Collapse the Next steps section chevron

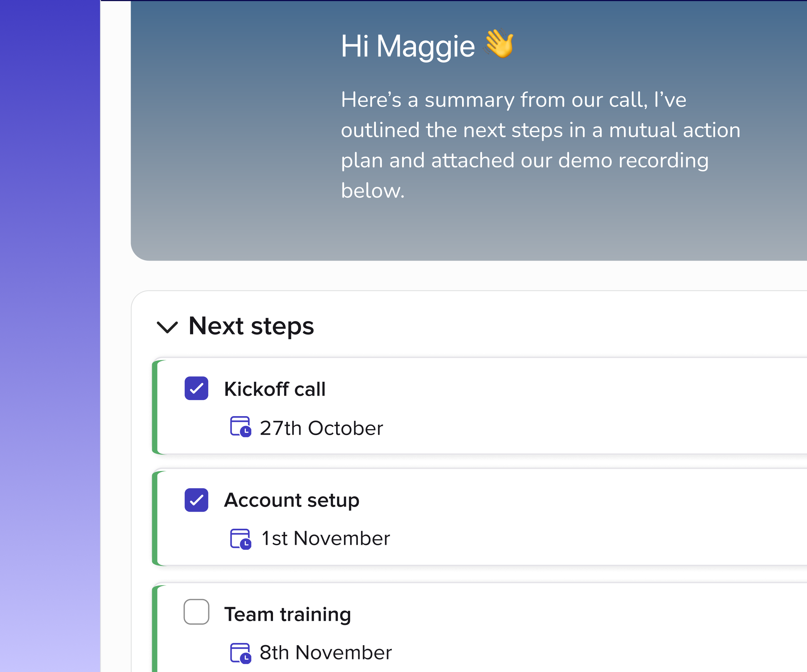click(168, 327)
